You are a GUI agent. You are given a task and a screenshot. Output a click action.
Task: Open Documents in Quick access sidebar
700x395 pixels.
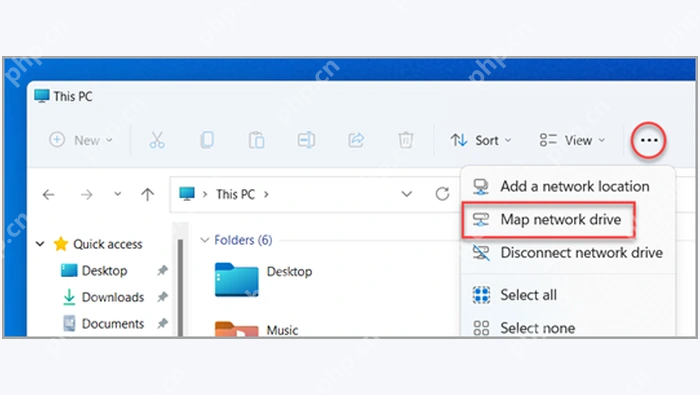113,323
